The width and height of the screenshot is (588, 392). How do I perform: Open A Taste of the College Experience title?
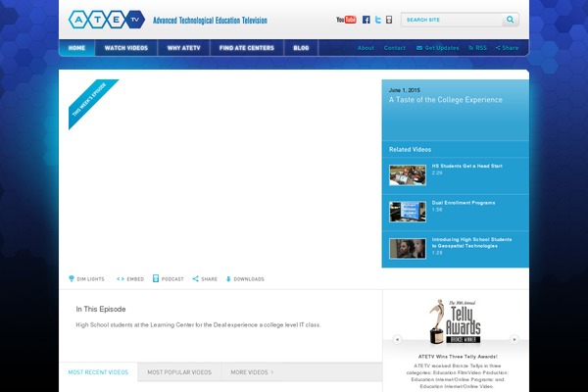coord(446,100)
